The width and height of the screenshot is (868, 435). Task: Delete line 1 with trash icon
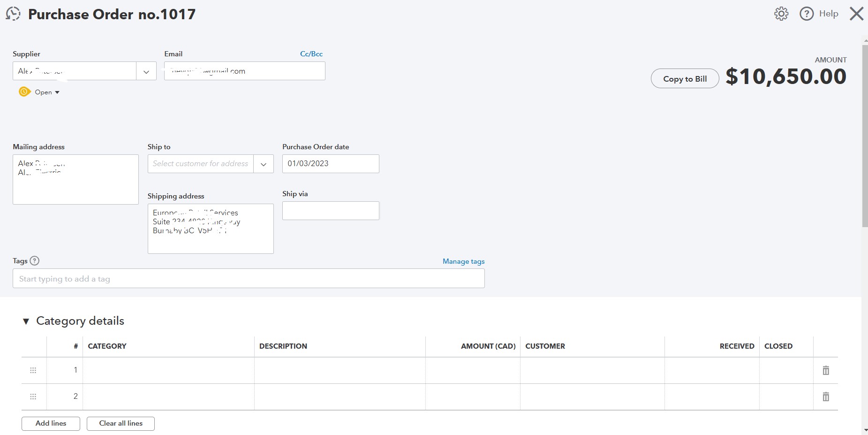click(x=826, y=370)
